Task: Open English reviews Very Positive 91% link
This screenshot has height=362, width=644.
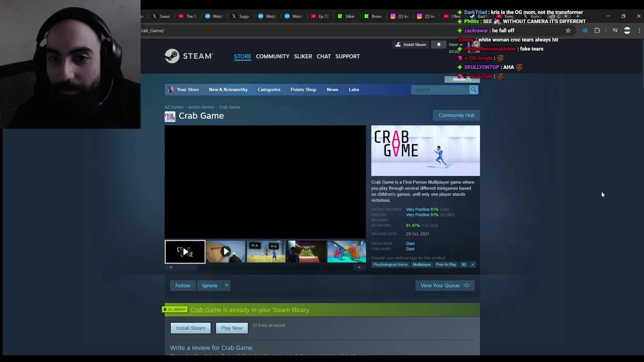Action: [x=422, y=215]
